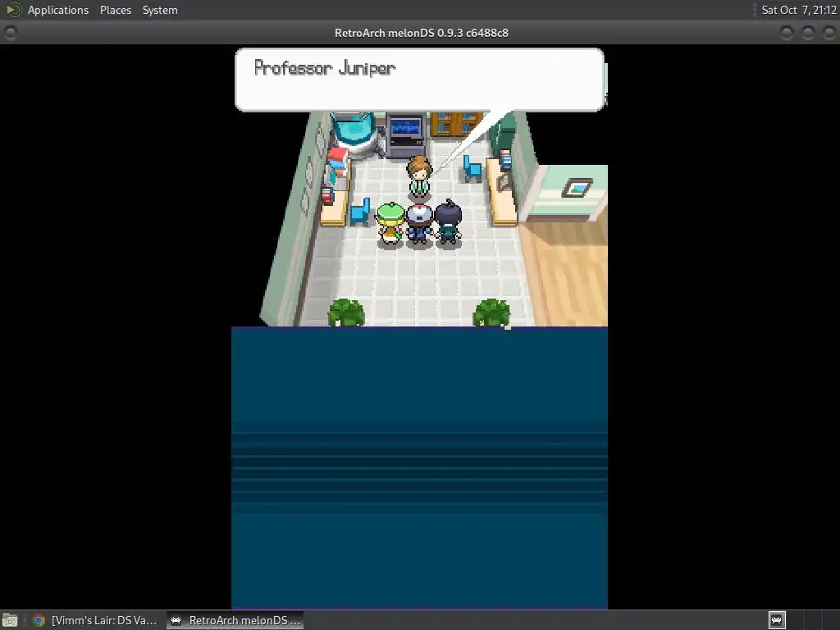The height and width of the screenshot is (630, 840).
Task: Click the RetroArch tray icon in the bottom panel
Action: pyautogui.click(x=777, y=620)
